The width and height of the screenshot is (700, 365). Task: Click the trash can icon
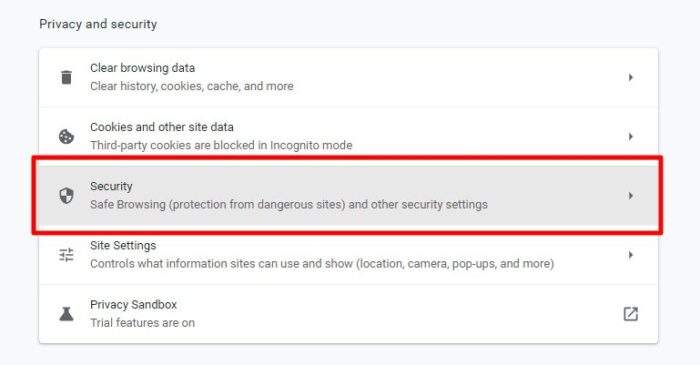(x=67, y=77)
